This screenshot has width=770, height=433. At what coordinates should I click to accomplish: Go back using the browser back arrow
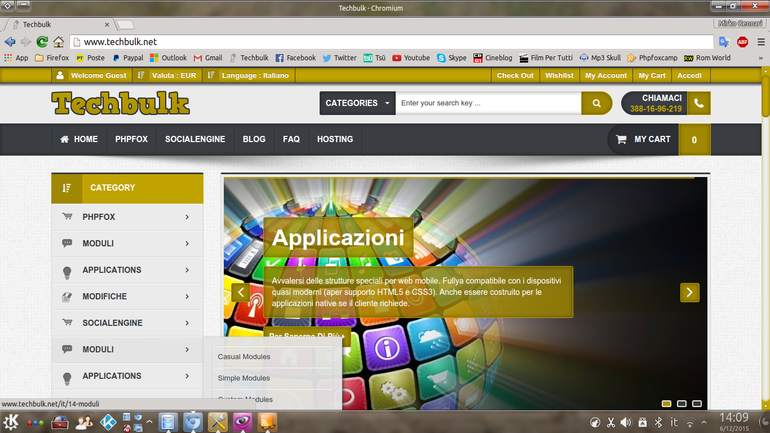(x=10, y=42)
